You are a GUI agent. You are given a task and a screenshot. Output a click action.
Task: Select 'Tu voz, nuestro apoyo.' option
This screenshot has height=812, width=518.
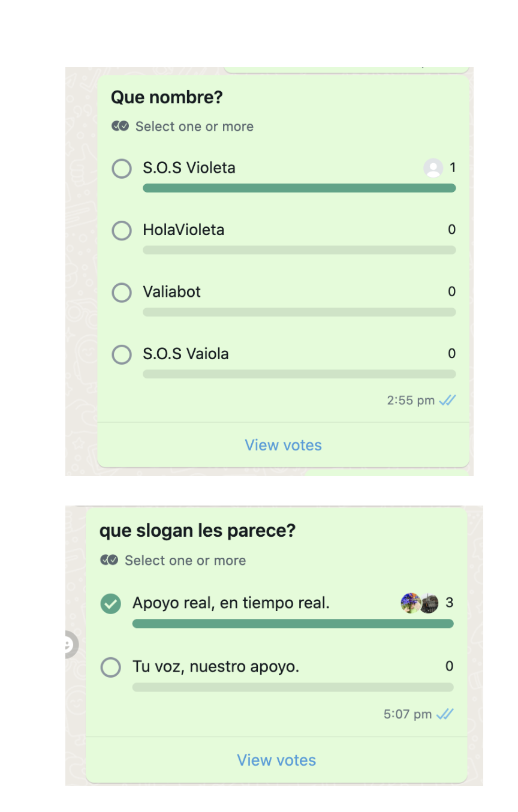(x=111, y=667)
